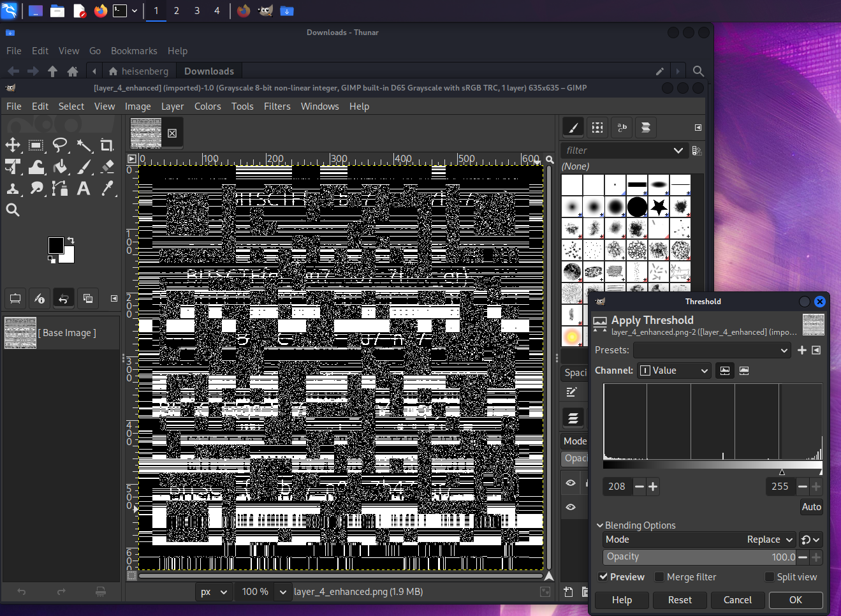Screen dimensions: 841x616
Task: Choose the Text tool
Action: coord(84,189)
